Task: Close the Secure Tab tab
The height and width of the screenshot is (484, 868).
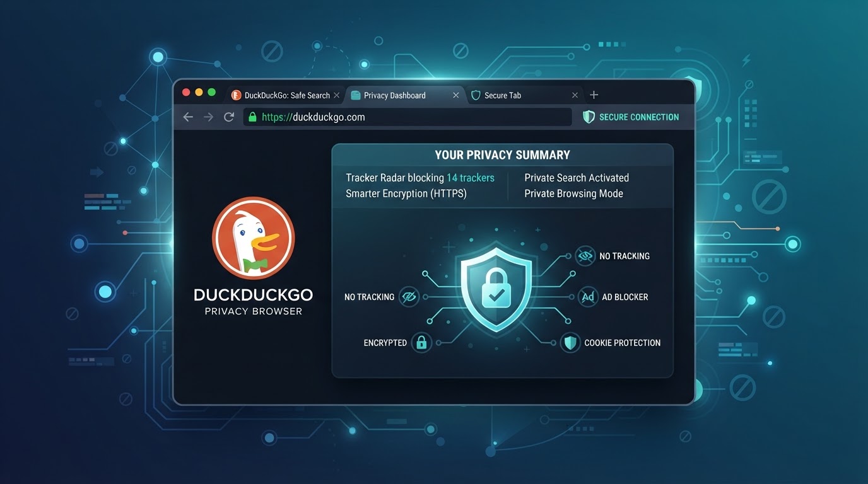Action: click(x=575, y=95)
